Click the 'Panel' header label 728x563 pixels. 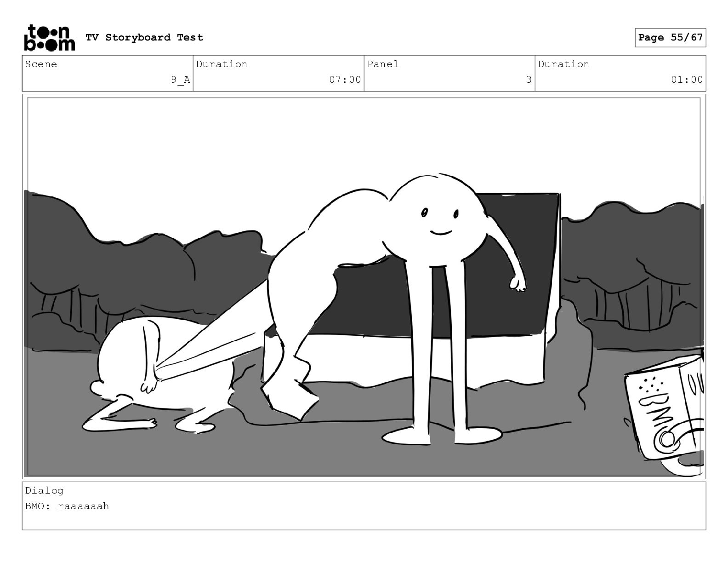click(x=382, y=64)
